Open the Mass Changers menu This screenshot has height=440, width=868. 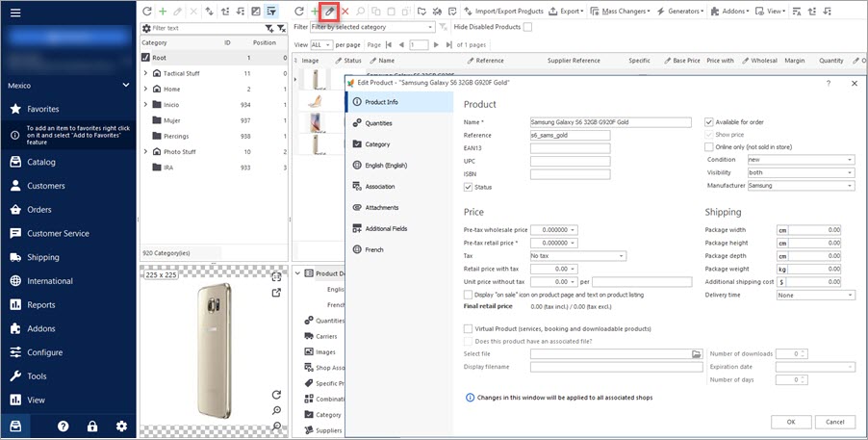[620, 12]
